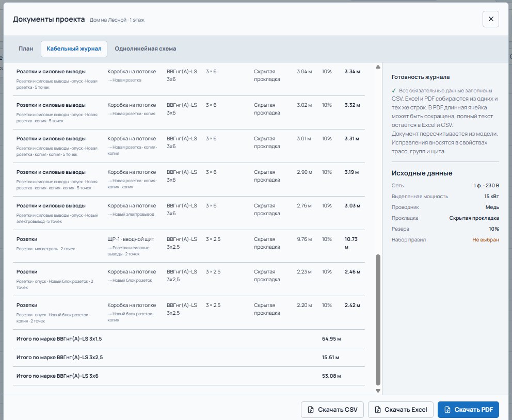Click the Скачать CSV button
Viewport: 512px width, 420px height.
pos(332,410)
